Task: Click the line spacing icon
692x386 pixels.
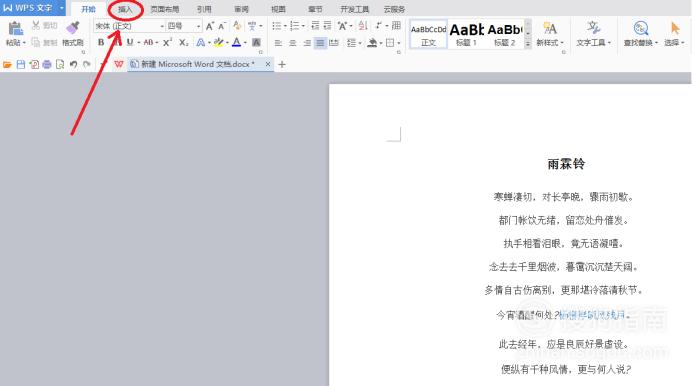Action: (x=351, y=43)
